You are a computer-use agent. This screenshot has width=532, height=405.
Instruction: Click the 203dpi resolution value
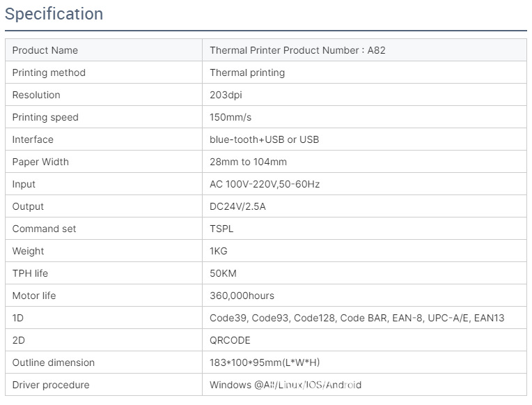226,95
